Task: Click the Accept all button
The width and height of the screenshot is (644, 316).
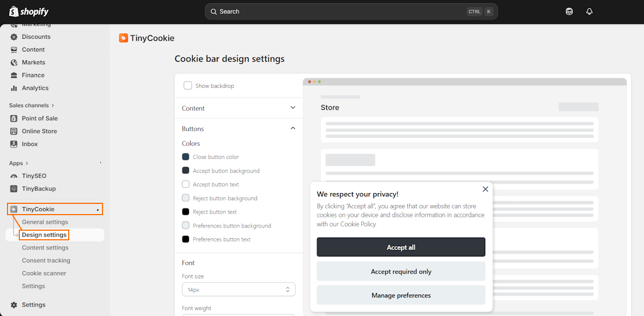Action: 401,247
